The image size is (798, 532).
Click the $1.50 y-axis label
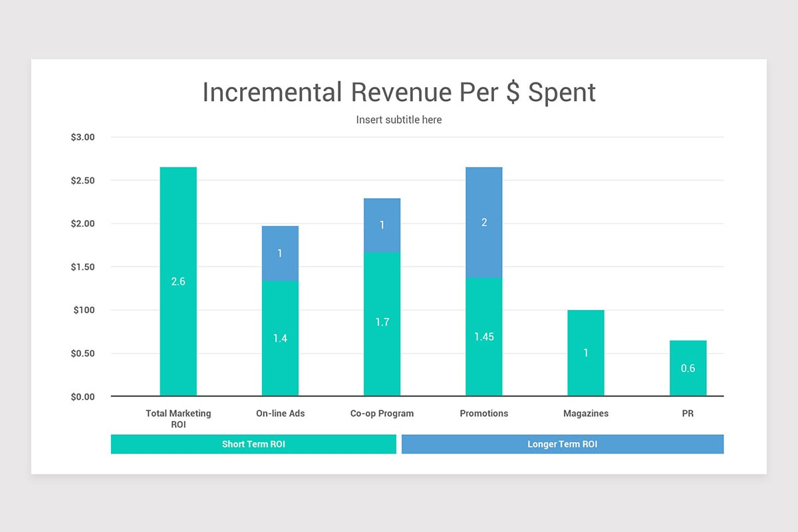(83, 267)
